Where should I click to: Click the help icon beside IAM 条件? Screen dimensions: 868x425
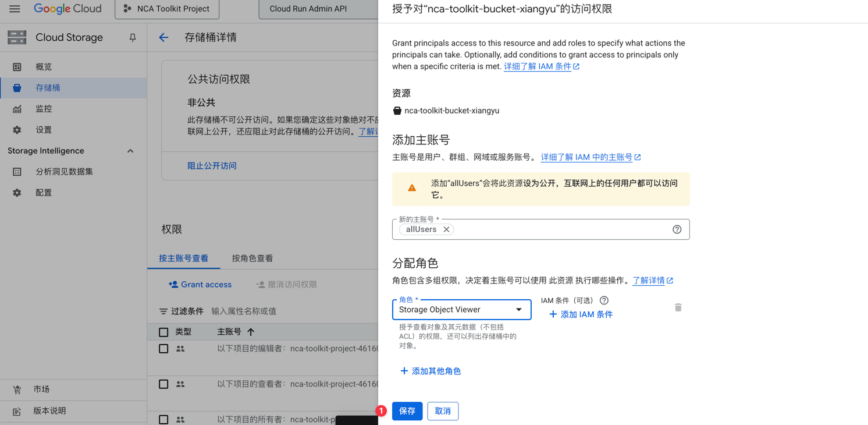point(604,300)
